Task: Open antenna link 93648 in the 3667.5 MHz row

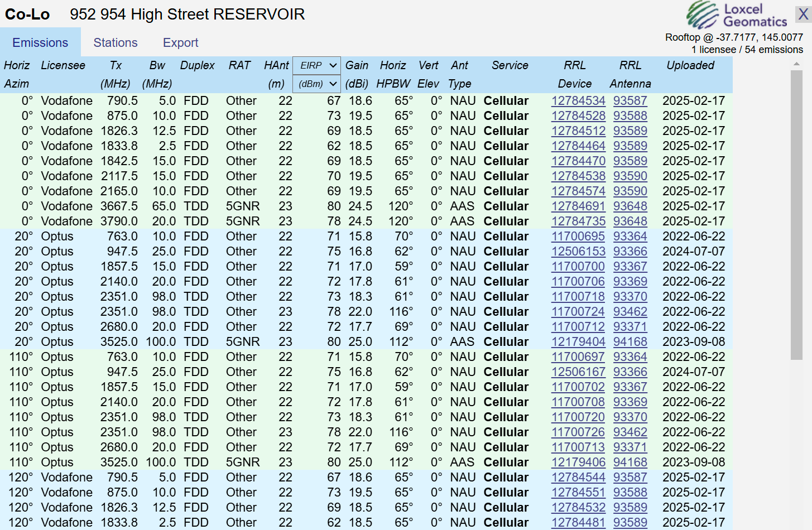Action: [630, 206]
